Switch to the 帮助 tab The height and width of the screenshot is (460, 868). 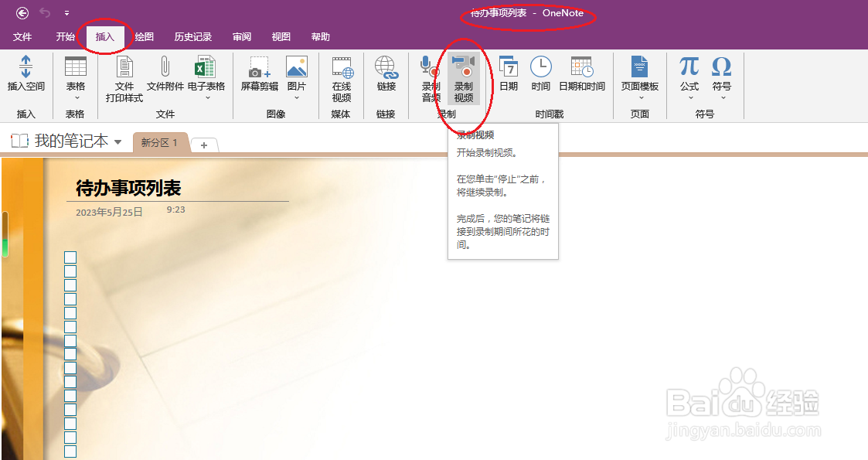321,37
